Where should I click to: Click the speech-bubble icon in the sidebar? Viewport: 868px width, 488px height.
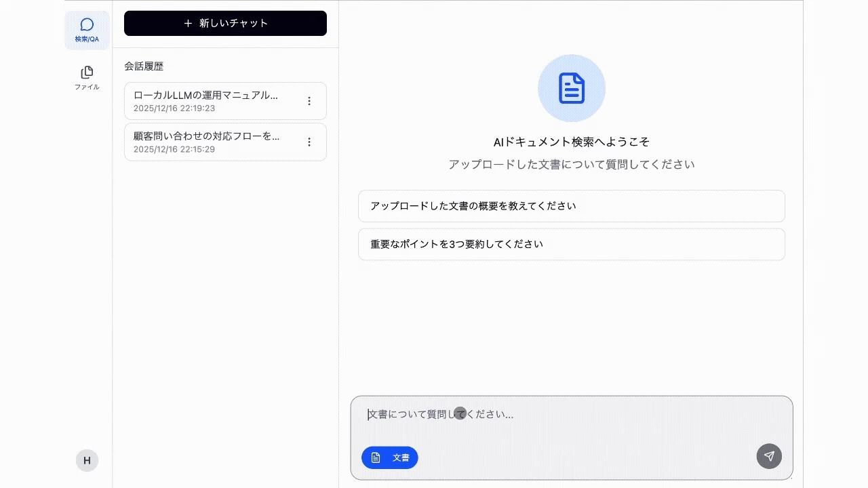[86, 24]
